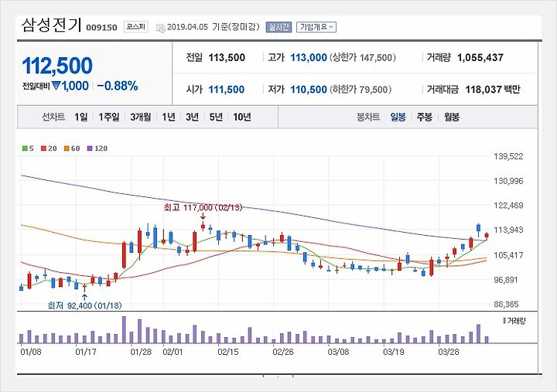Click the red 20-day average legend swatch
The height and width of the screenshot is (392, 557).
point(43,148)
